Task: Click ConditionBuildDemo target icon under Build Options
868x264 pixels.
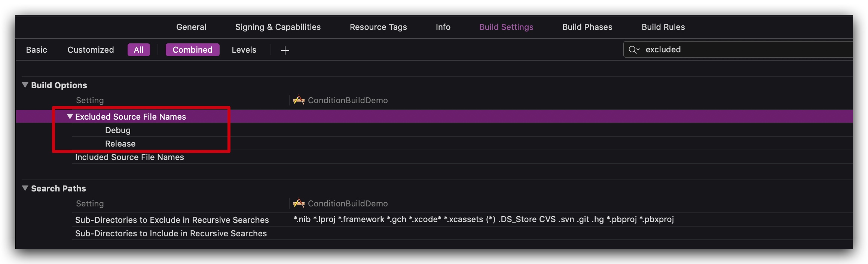Action: [299, 100]
